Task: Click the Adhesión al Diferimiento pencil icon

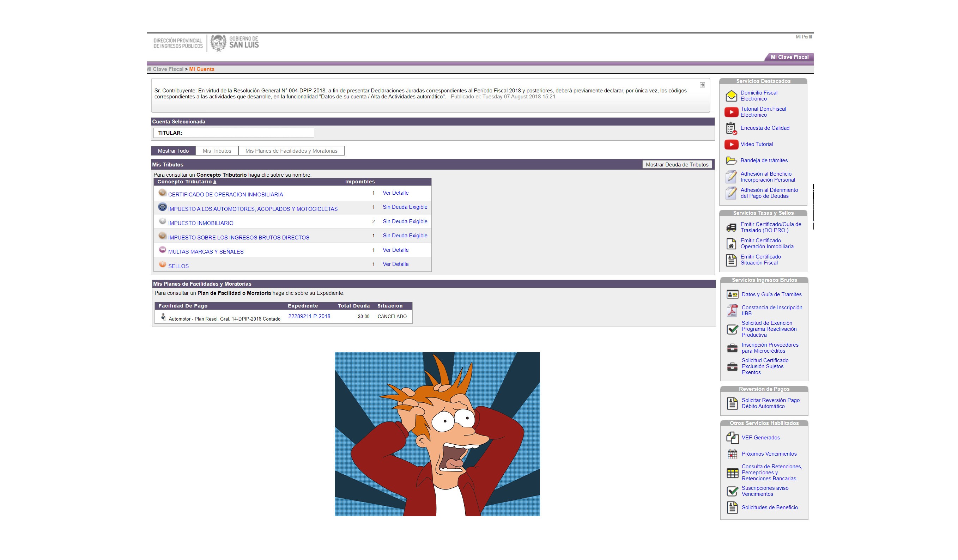Action: pyautogui.click(x=731, y=193)
